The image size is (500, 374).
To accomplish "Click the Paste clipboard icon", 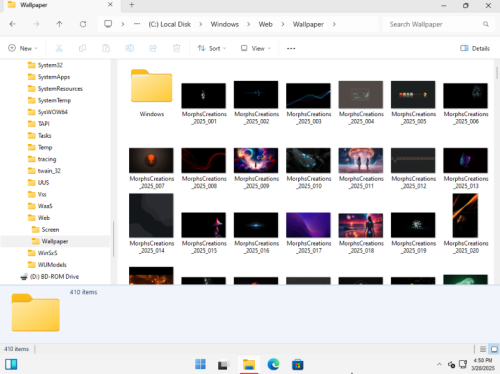I will pyautogui.click(x=106, y=48).
